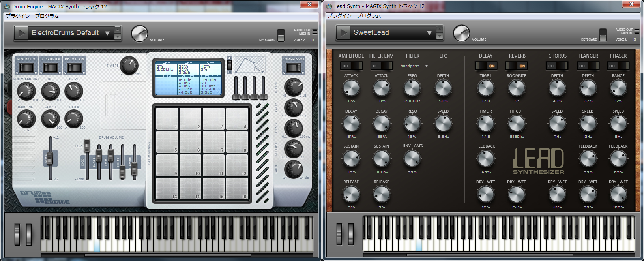The image size is (644, 261).
Task: Click the Drum Engine play preset arrow button
Action: coord(22,33)
